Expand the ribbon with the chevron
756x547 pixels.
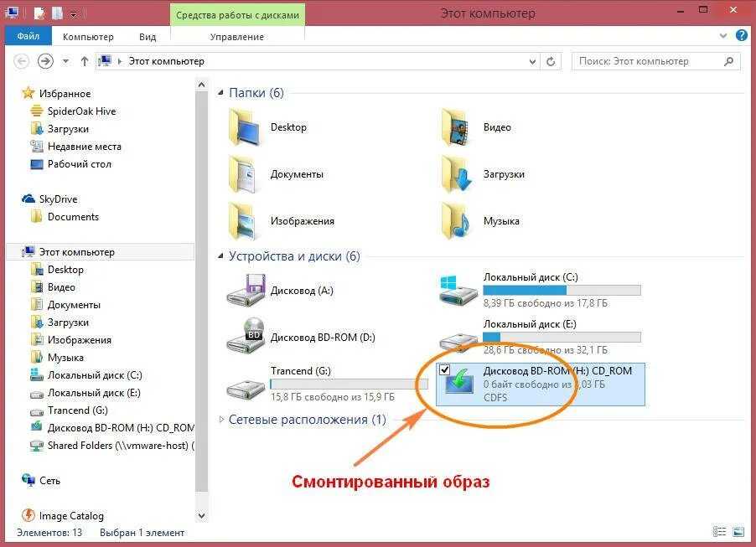tap(722, 36)
